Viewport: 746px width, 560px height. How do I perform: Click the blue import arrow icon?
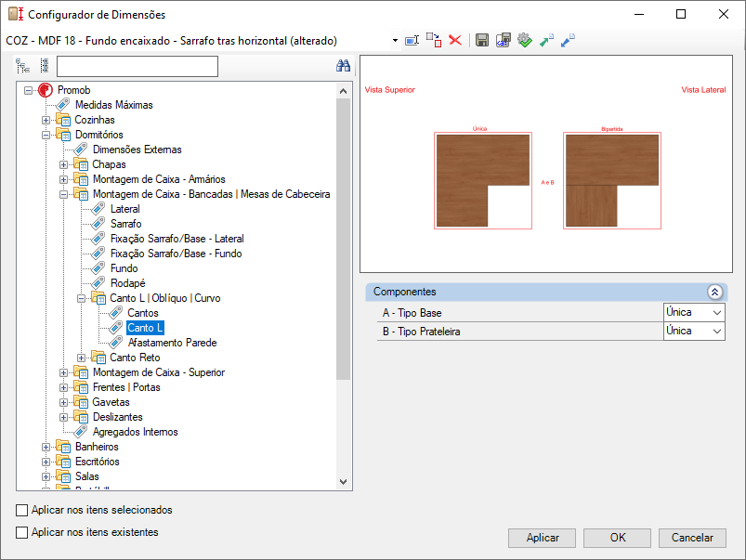pyautogui.click(x=568, y=41)
